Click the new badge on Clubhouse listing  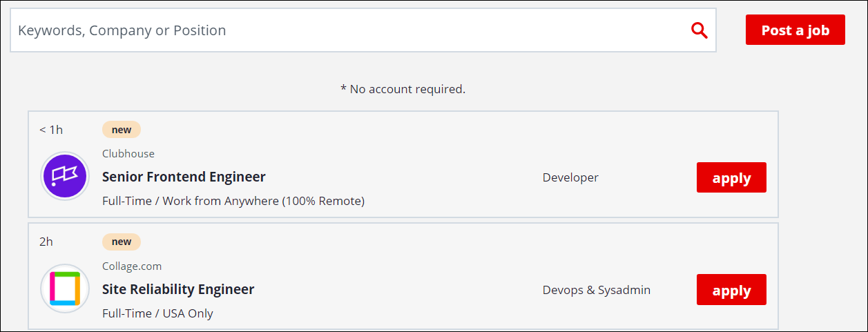(122, 130)
